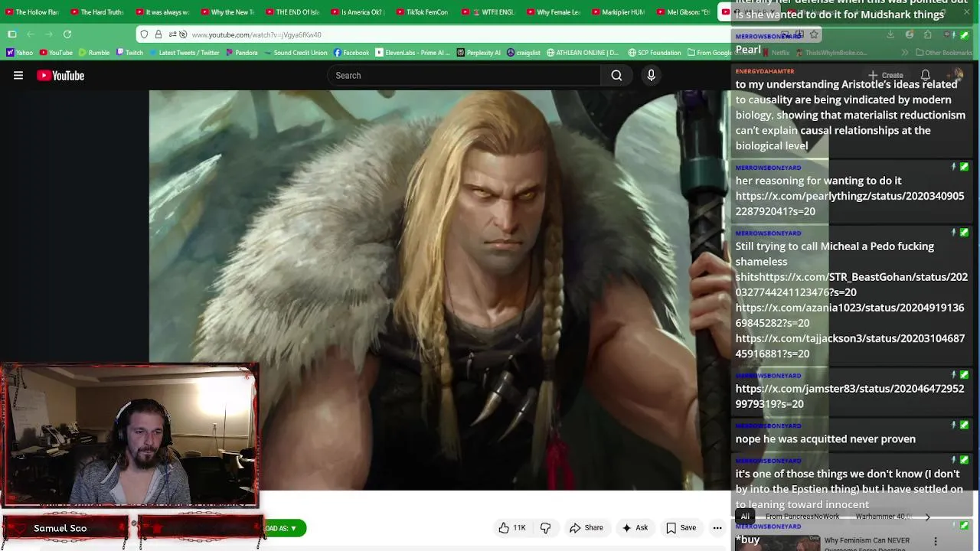This screenshot has width=980, height=551.
Task: Dislike the video with thumbs down
Action: (x=545, y=527)
